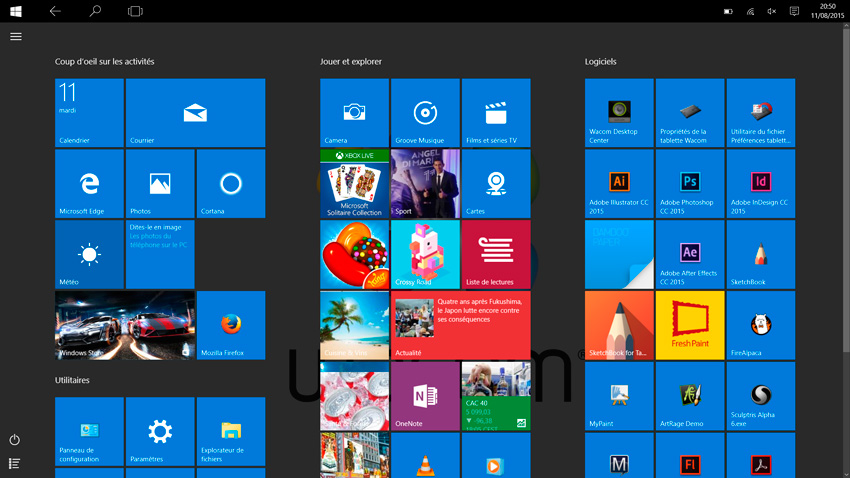Select the 'Logiciels' group heading
This screenshot has width=850, height=478.
click(x=600, y=61)
